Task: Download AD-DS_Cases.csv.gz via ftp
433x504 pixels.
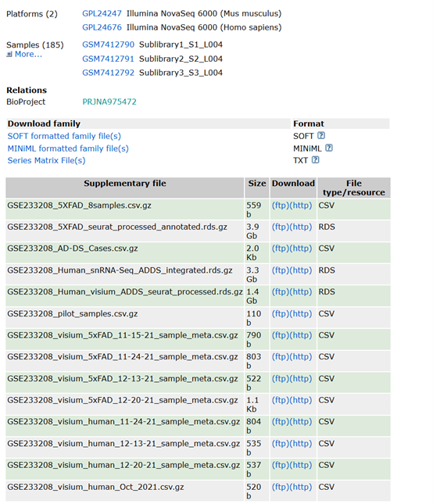Action: pos(281,248)
